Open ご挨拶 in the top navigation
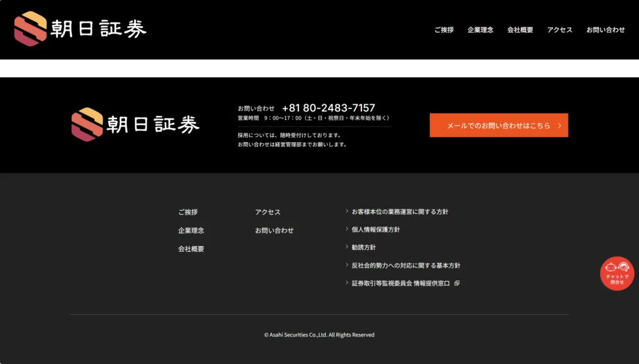 [x=444, y=30]
